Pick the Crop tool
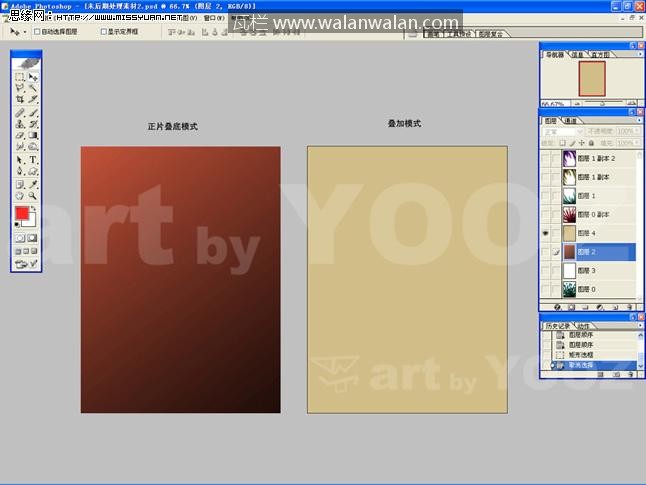This screenshot has height=485, width=646. tap(20, 100)
